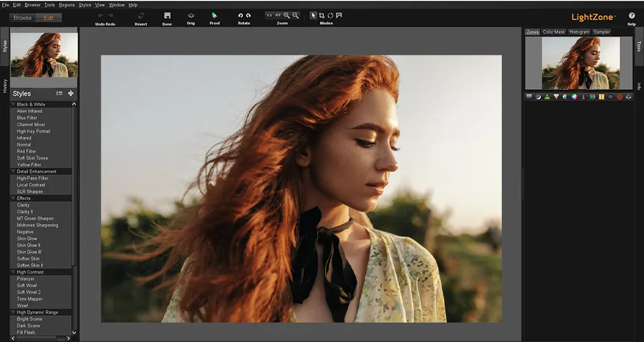The width and height of the screenshot is (644, 342).
Task: Rotate the image left
Action: point(240,15)
